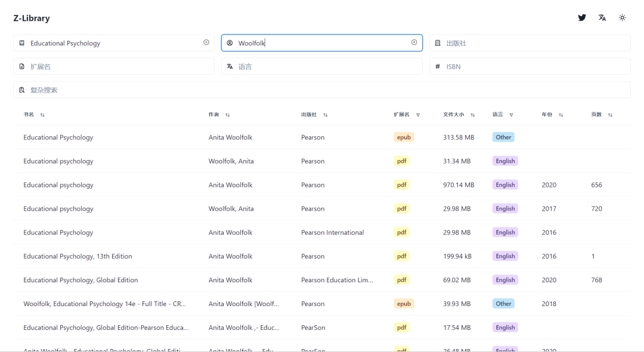Click Other tag in 313.58 MB row
The height and width of the screenshot is (352, 644).
coord(503,137)
